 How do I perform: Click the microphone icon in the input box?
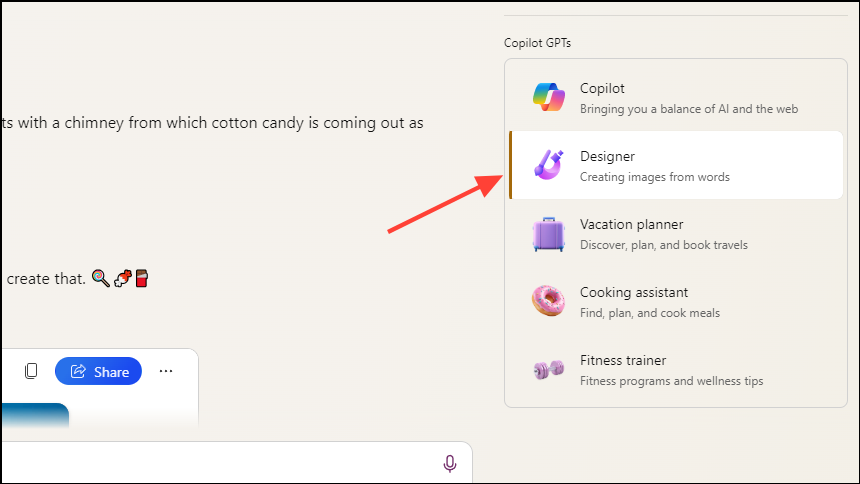click(x=450, y=464)
